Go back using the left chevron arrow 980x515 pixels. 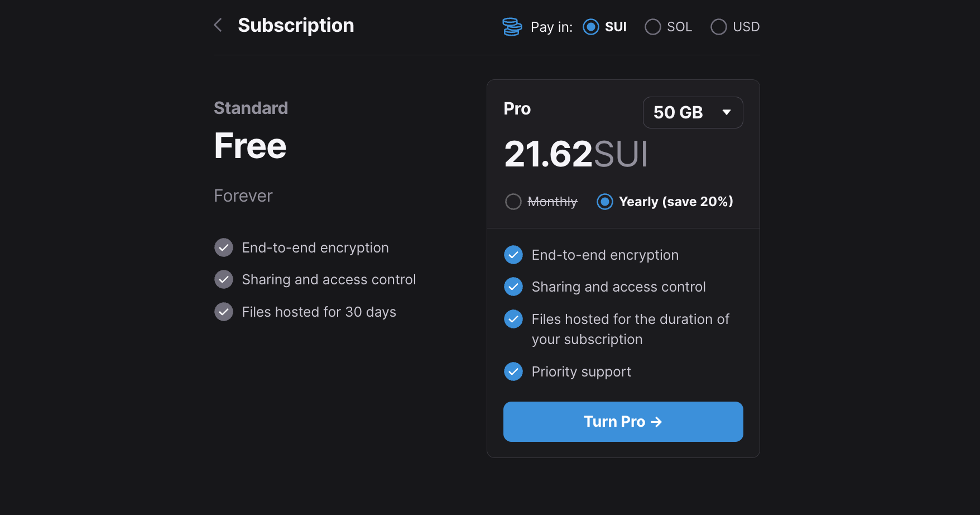pyautogui.click(x=218, y=25)
